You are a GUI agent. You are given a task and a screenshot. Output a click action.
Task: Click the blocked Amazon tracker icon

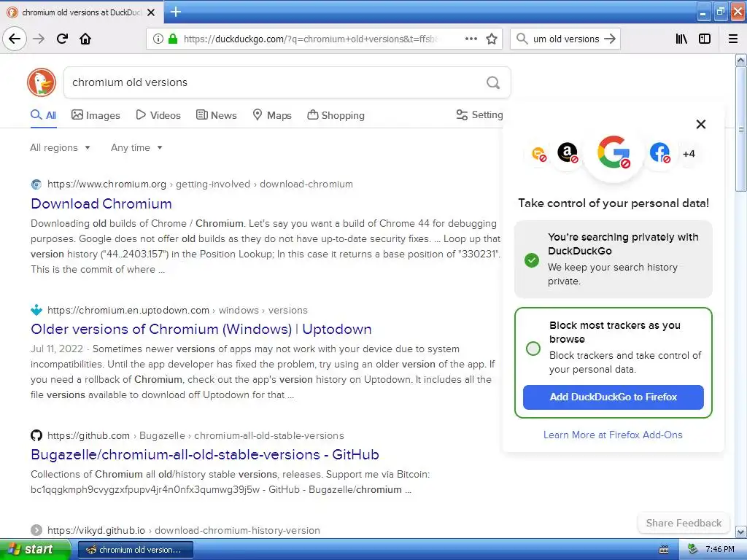[x=568, y=153]
